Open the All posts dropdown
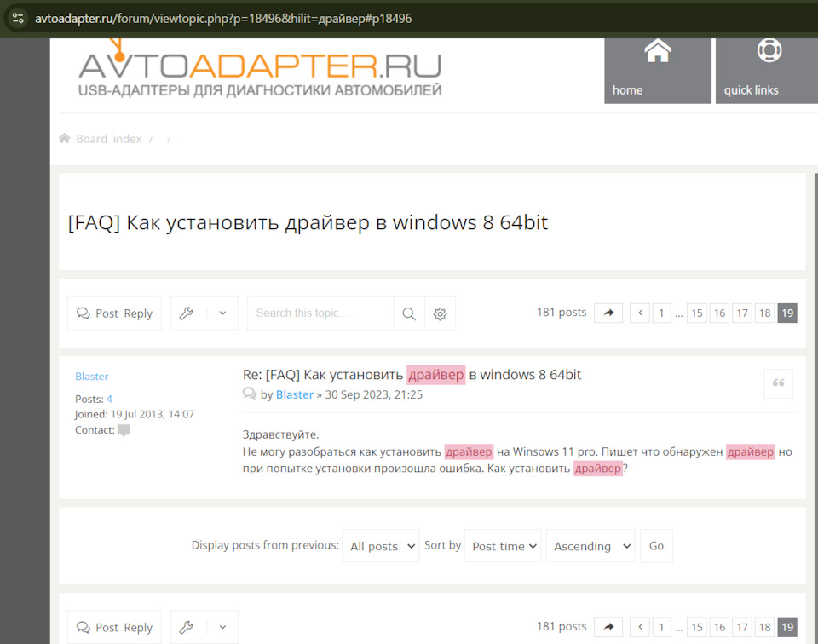Screen dimensions: 818x644 [381, 545]
